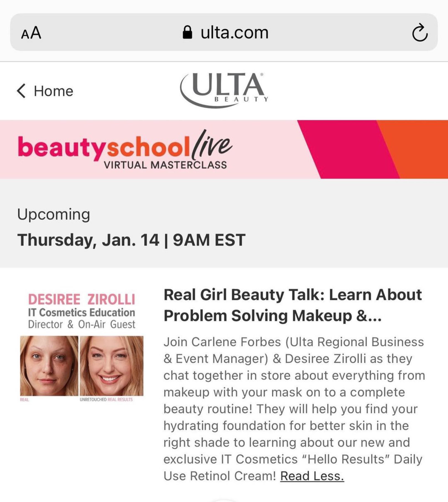Tap the 'Upcoming' section label
This screenshot has width=448, height=502.
(x=54, y=214)
